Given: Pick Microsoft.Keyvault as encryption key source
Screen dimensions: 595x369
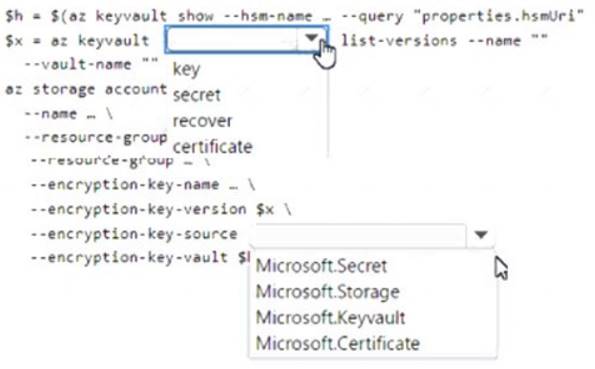Looking at the screenshot, I should click(331, 317).
